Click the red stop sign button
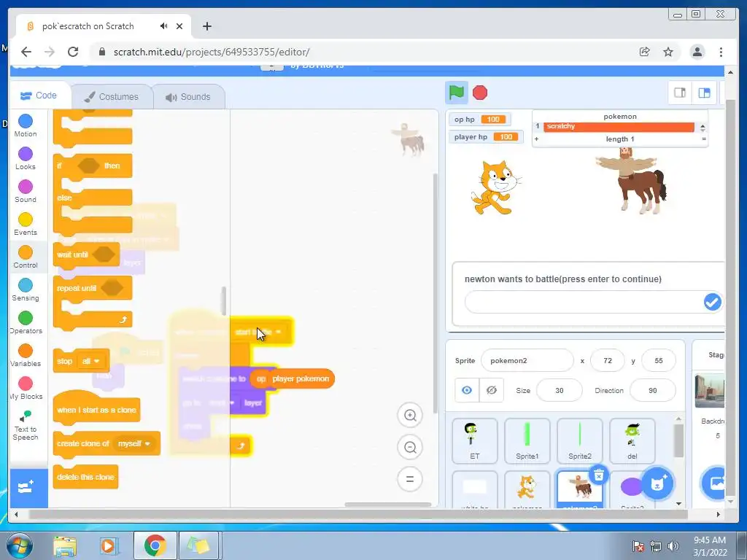747x560 pixels. 480,93
